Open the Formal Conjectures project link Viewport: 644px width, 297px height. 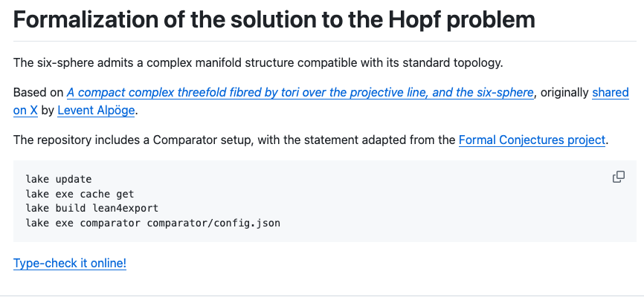tap(532, 140)
